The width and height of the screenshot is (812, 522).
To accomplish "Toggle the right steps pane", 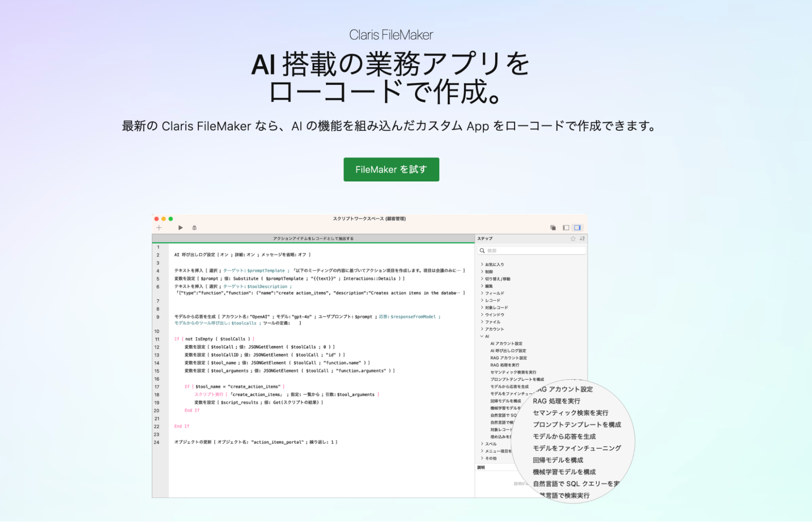I will coord(577,228).
